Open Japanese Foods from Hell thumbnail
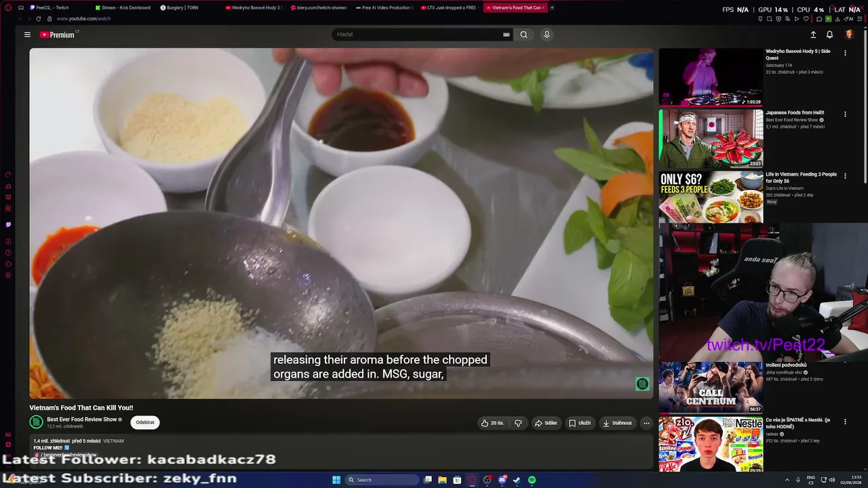This screenshot has height=488, width=868. (711, 138)
